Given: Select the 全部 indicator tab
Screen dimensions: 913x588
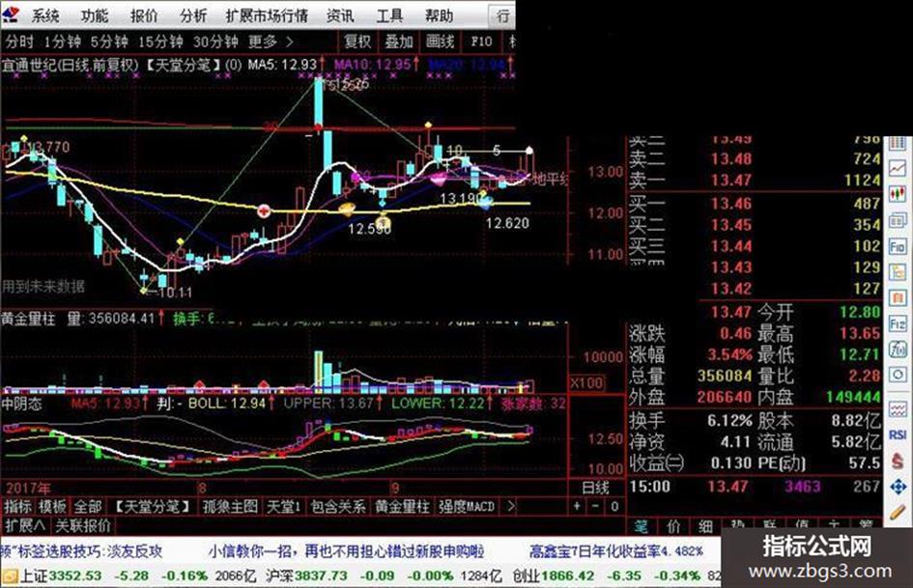Looking at the screenshot, I should pos(88,507).
